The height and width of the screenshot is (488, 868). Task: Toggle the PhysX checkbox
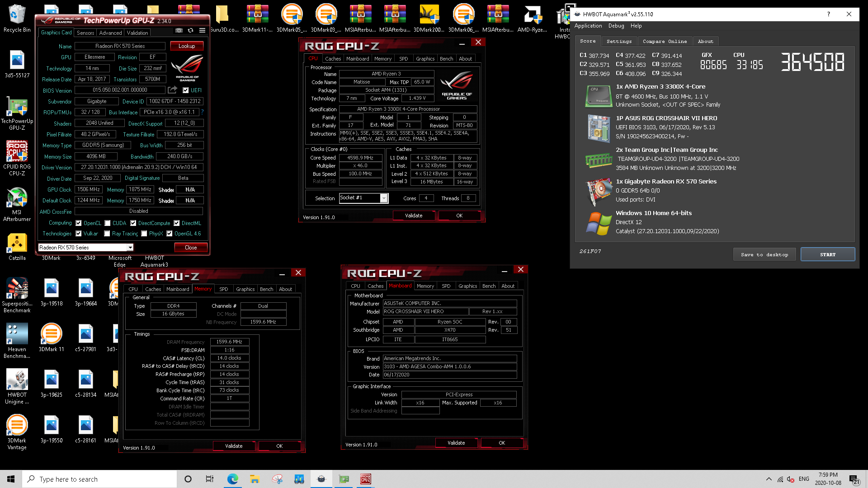point(144,234)
